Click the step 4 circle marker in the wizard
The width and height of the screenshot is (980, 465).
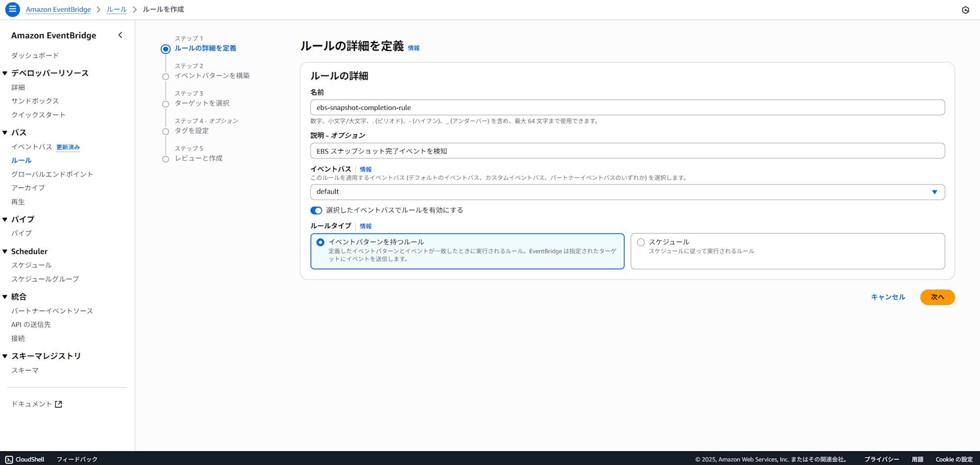(166, 131)
